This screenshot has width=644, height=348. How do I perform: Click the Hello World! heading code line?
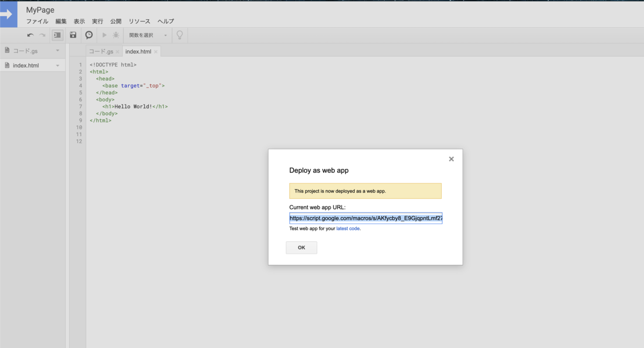pos(135,106)
